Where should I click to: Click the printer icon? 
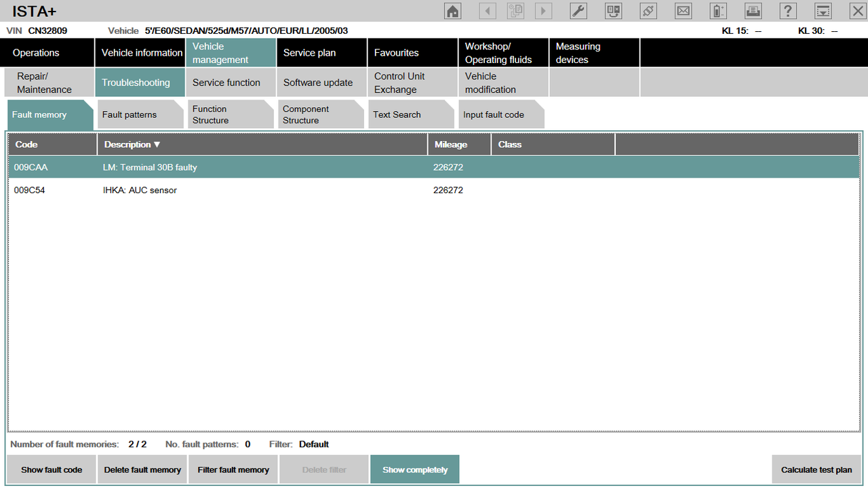click(753, 11)
